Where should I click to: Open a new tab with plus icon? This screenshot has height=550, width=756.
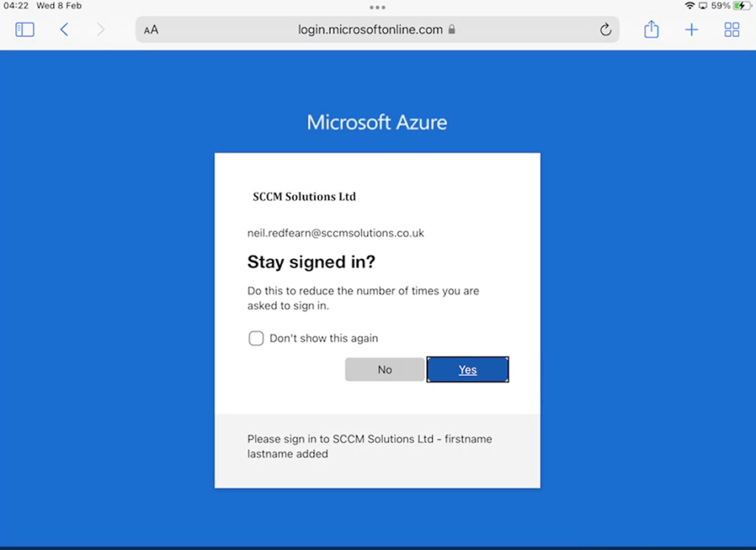tap(691, 30)
